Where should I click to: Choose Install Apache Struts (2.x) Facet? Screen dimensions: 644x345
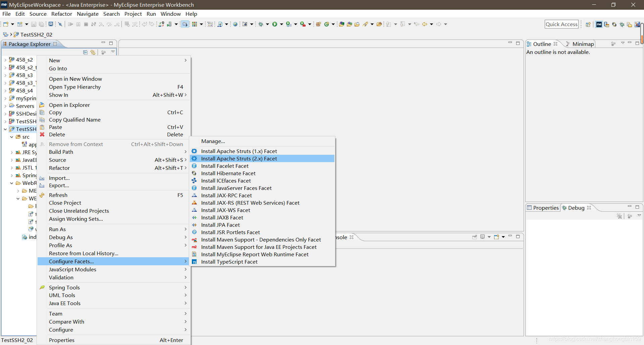262,158
